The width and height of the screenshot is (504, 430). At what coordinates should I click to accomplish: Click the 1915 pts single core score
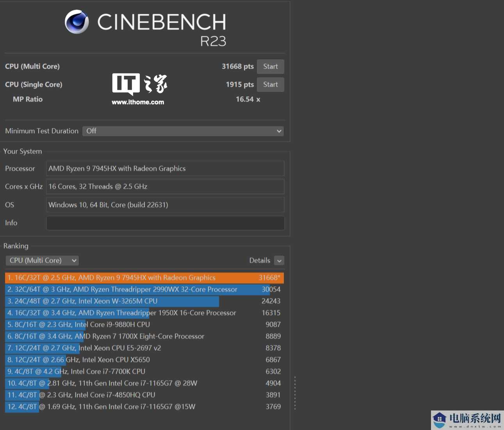tap(240, 84)
